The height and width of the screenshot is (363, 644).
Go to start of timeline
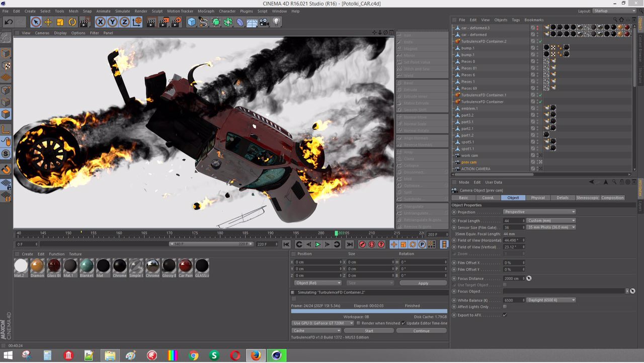coord(286,244)
